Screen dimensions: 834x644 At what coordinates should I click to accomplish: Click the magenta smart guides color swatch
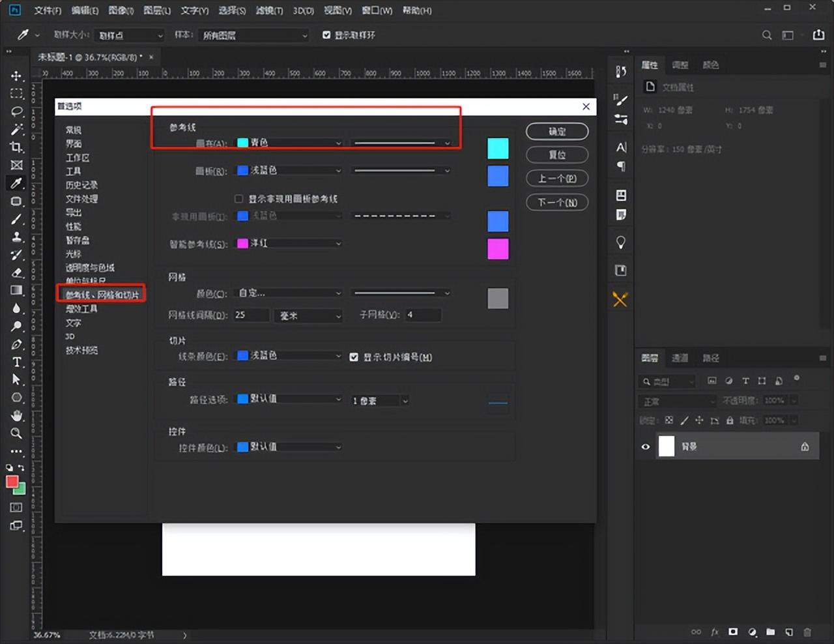pos(498,249)
